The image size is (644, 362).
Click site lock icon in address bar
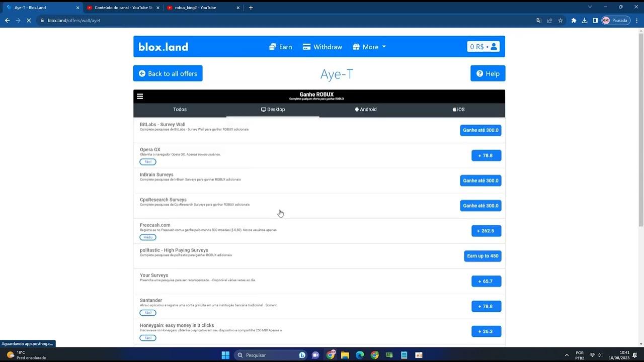[42, 21]
